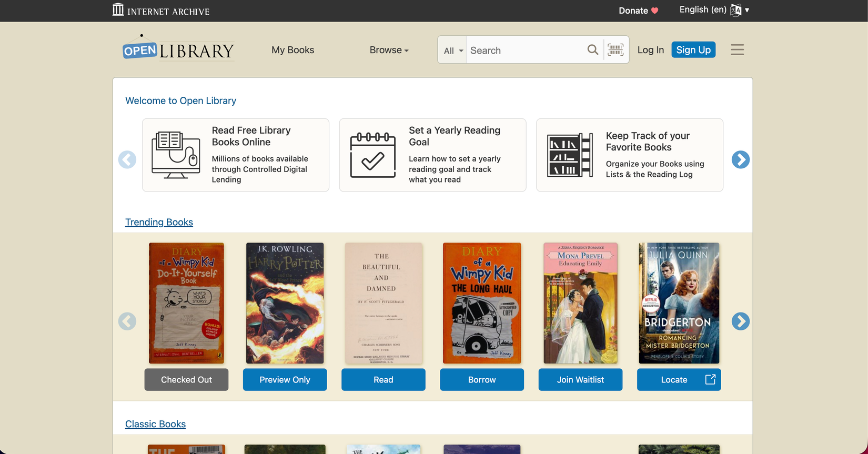The height and width of the screenshot is (454, 868).
Task: Open Wimpy Kid The Long Haul cover
Action: [482, 303]
